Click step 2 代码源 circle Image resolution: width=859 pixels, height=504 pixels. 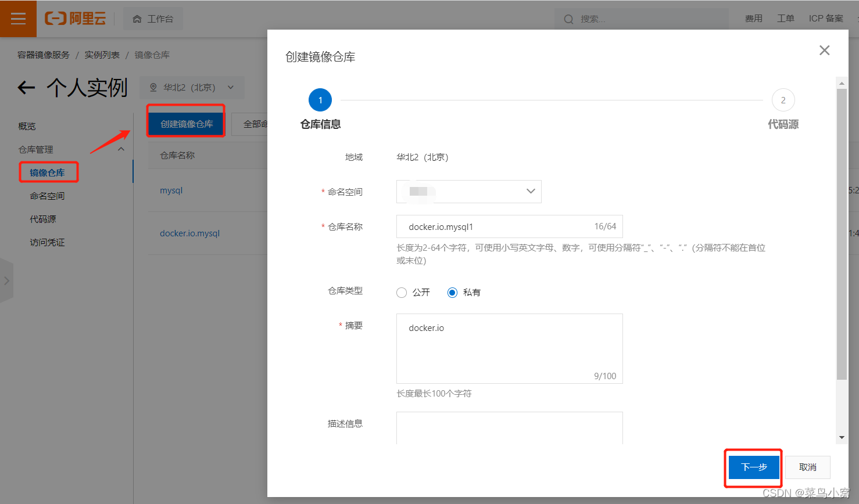pos(783,100)
